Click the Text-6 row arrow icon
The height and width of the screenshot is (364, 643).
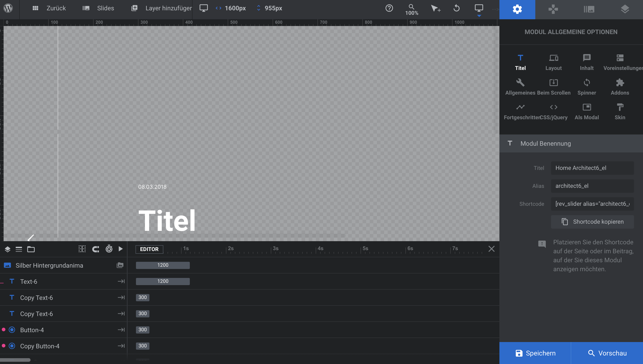(121, 281)
